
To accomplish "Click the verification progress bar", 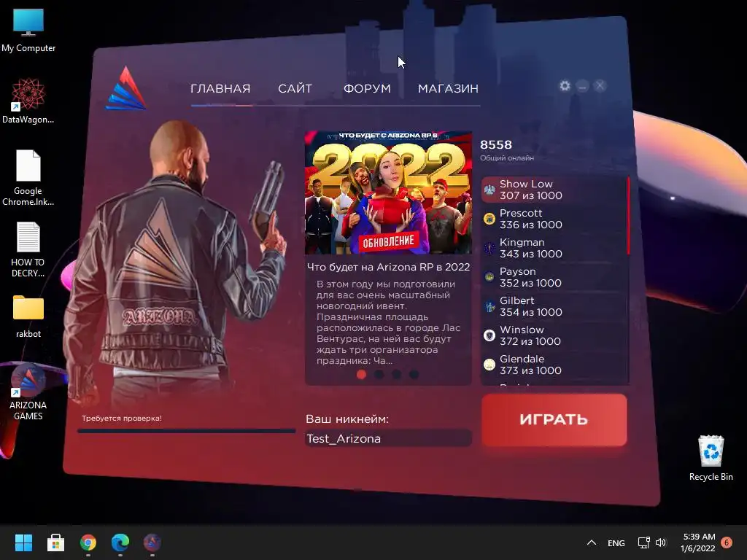I will click(x=186, y=430).
